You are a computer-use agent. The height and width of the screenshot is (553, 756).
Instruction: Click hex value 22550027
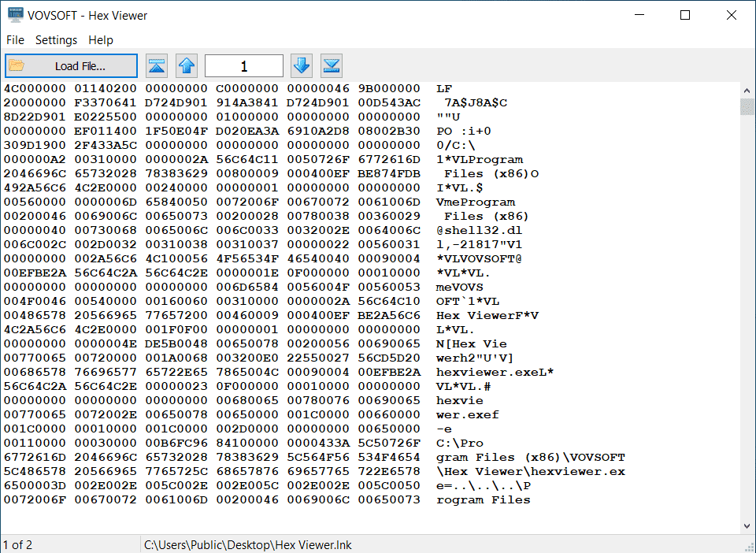click(318, 358)
